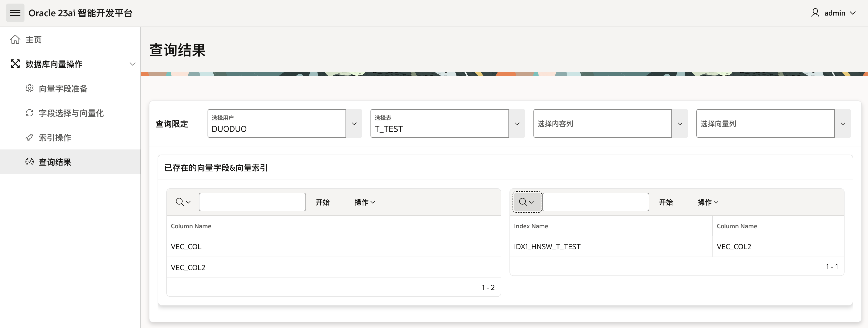The height and width of the screenshot is (328, 868).
Task: Click the rocket icon for 索引操作
Action: (30, 137)
